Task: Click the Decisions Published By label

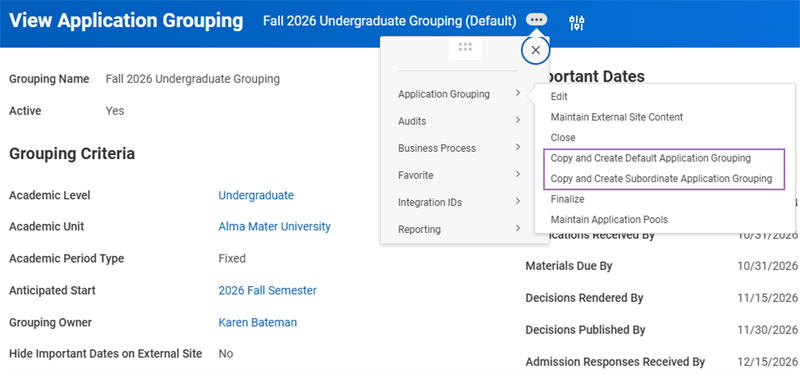Action: pos(586,330)
